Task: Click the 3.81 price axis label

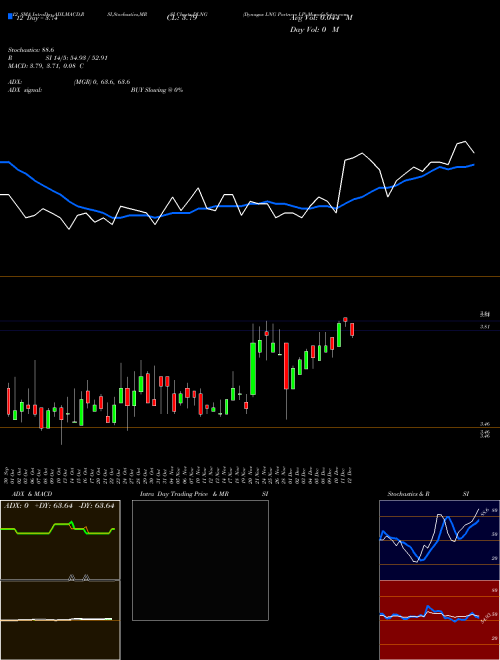Action: 484,327
